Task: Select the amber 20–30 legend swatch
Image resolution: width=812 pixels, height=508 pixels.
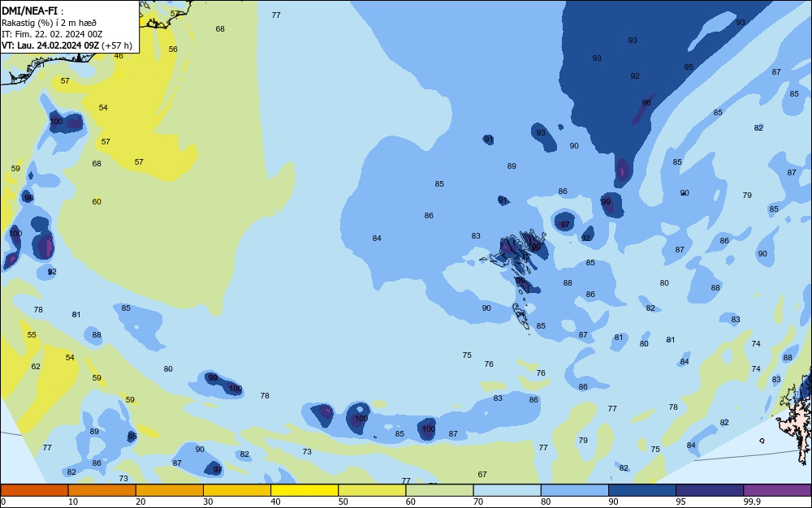Action: (x=170, y=490)
